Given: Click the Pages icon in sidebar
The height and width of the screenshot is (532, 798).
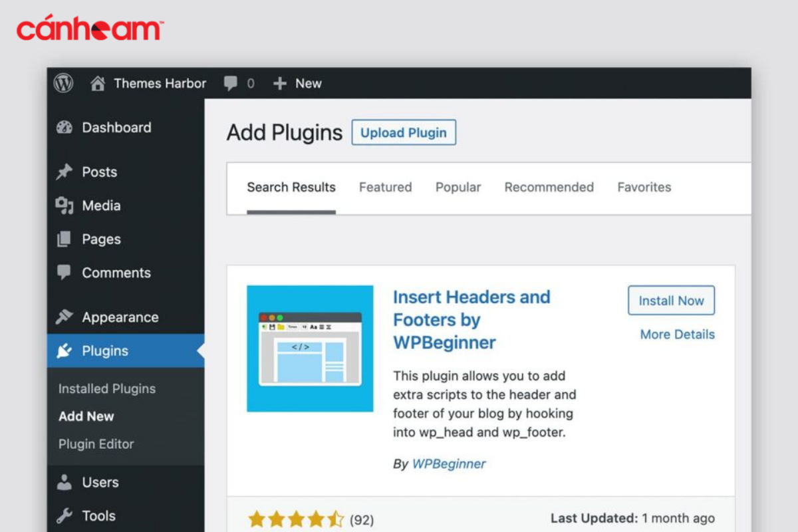Looking at the screenshot, I should (64, 239).
